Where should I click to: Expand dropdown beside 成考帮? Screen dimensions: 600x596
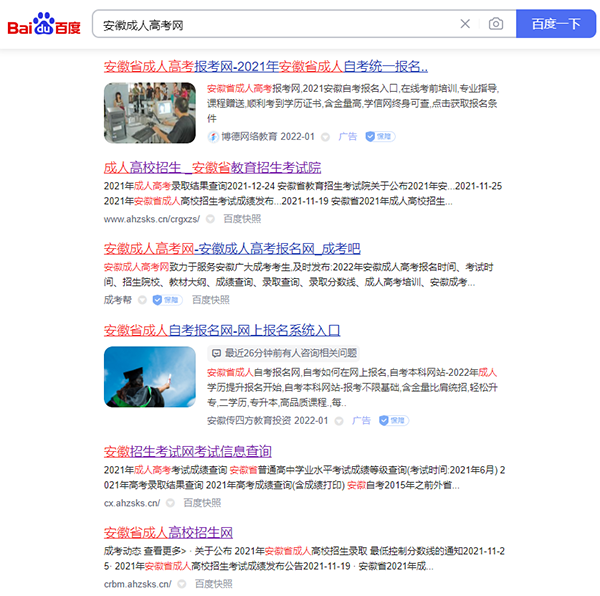coord(142,300)
